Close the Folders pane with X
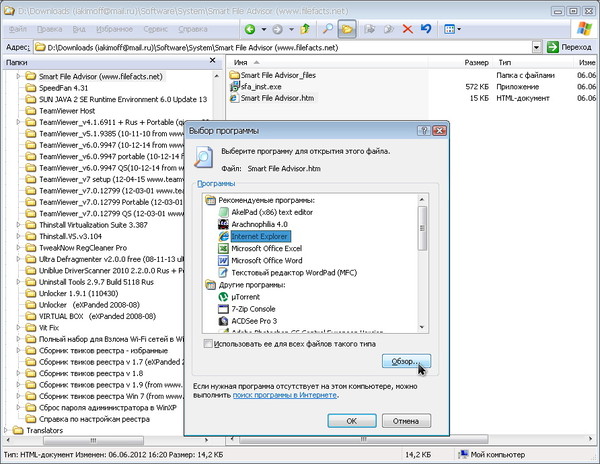Image resolution: width=600 pixels, height=464 pixels. click(213, 60)
